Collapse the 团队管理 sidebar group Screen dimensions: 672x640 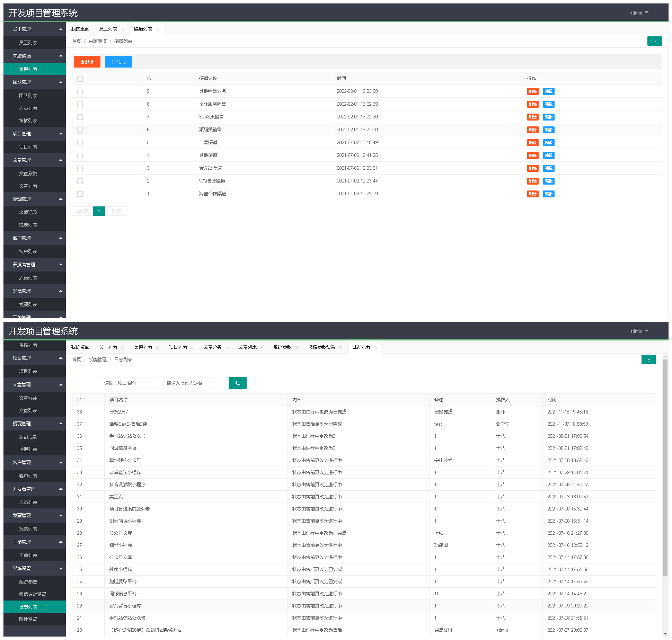click(35, 82)
